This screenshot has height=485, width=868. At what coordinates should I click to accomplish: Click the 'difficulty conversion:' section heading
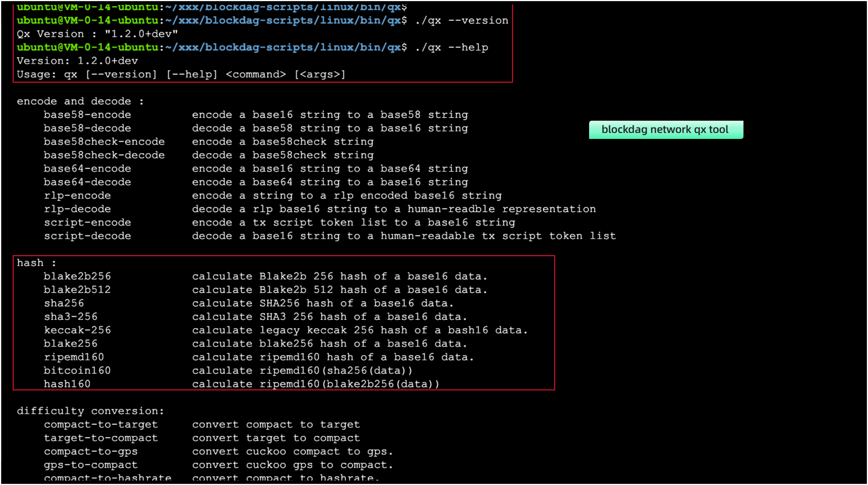click(x=90, y=411)
